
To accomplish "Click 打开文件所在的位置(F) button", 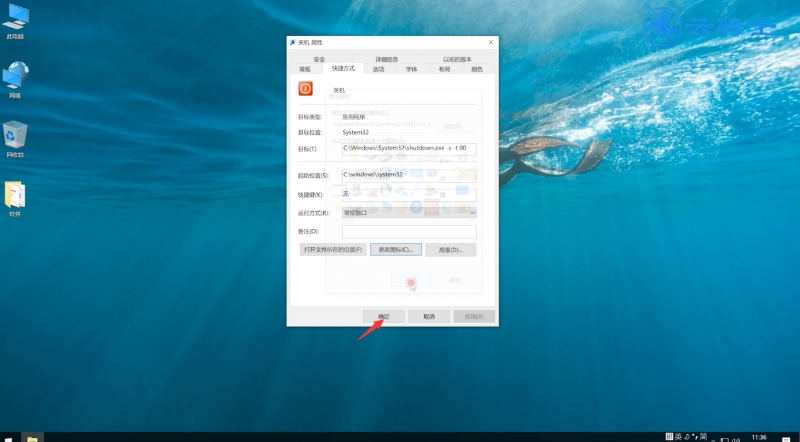I will click(x=333, y=250).
